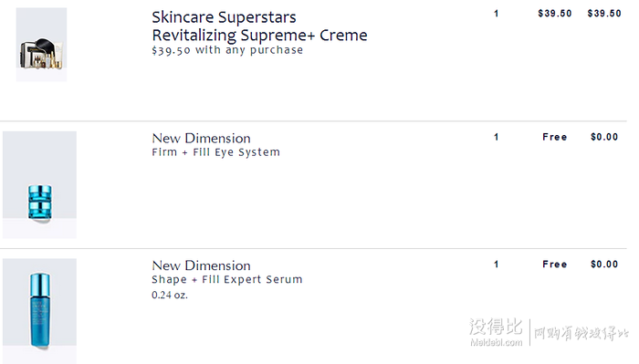
Task: Click the Skincare Superstars product title
Action: [224, 17]
